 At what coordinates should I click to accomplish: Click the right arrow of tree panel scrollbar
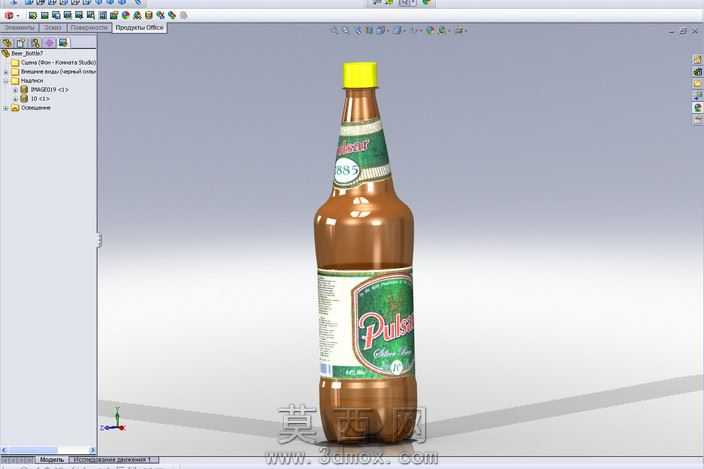(92, 450)
